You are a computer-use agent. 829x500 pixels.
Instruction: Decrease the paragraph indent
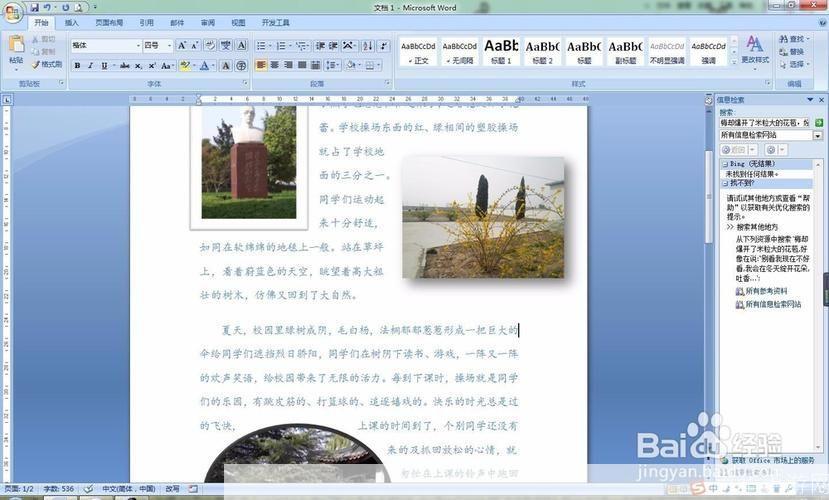click(x=320, y=46)
